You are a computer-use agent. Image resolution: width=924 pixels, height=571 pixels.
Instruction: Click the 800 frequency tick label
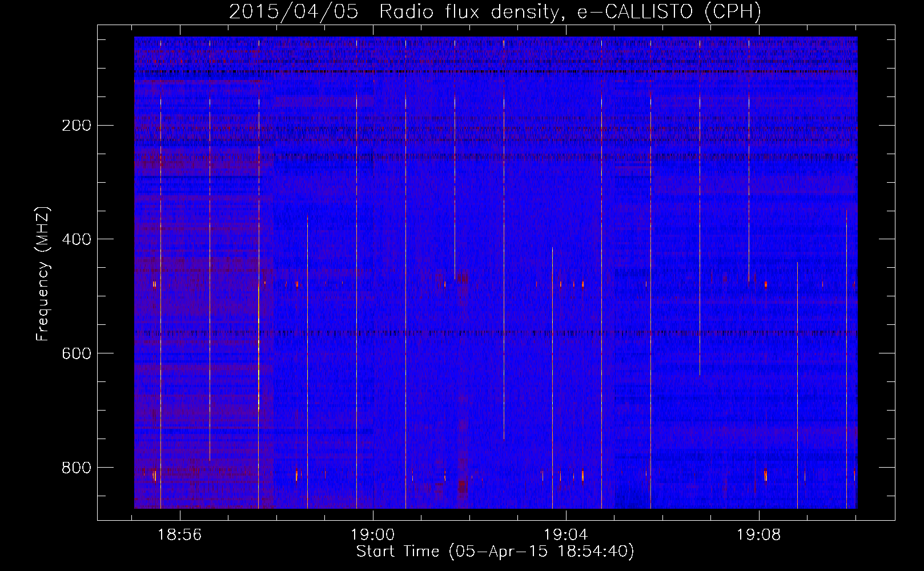(x=77, y=468)
